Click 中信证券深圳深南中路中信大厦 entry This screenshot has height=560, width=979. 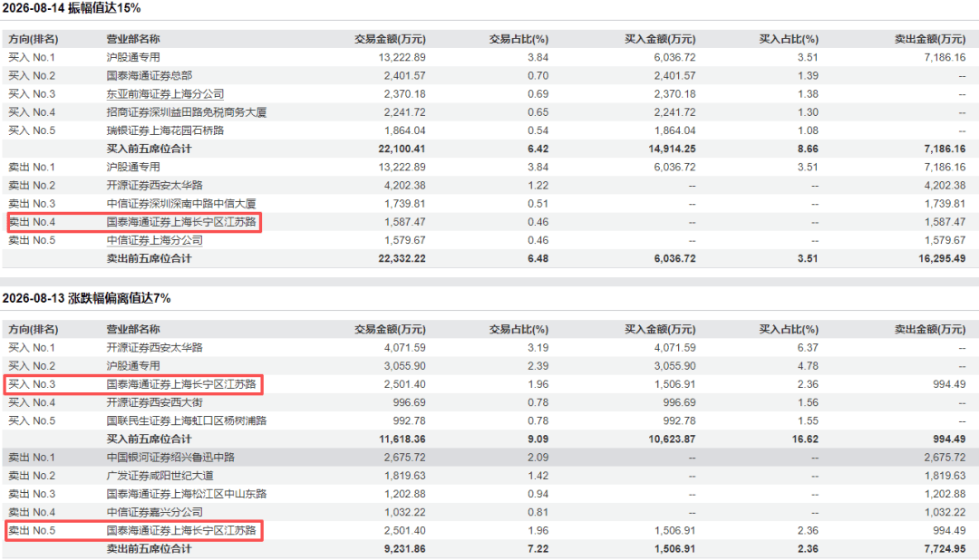pos(181,204)
